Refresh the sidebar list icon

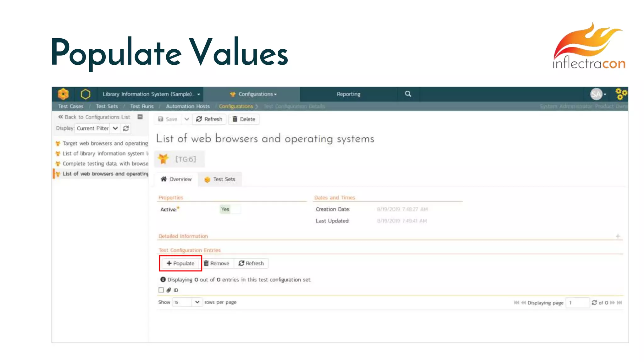coord(126,128)
